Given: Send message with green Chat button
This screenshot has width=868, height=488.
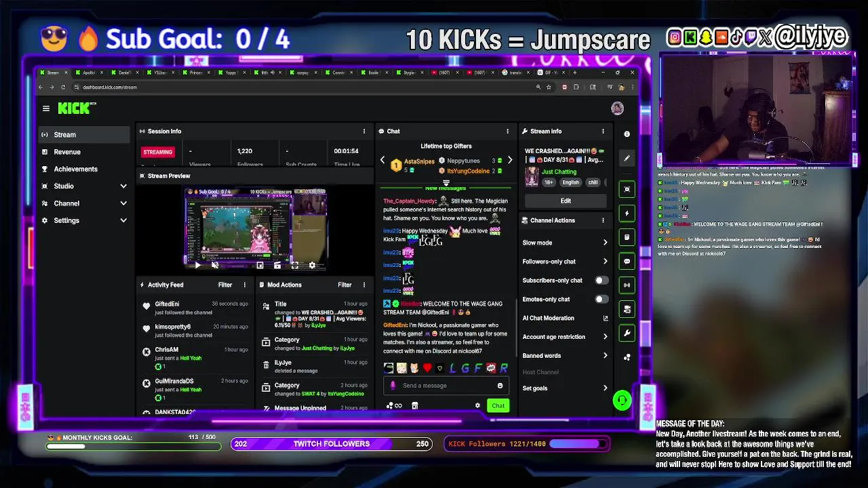Looking at the screenshot, I should [498, 406].
